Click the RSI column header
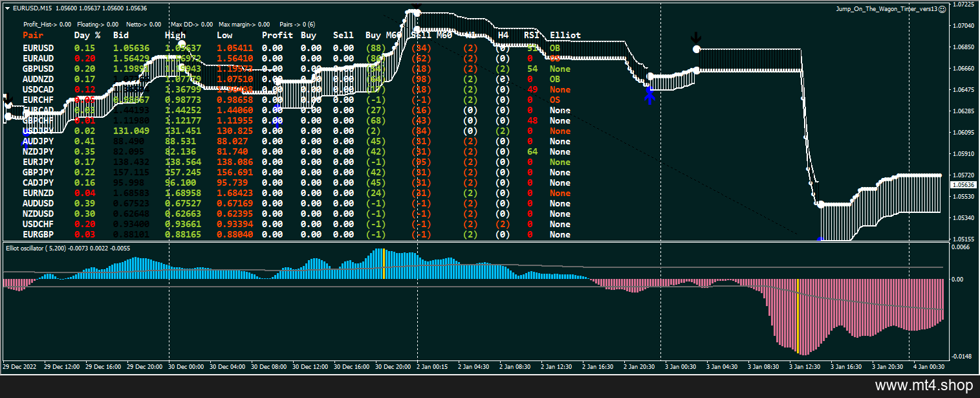The image size is (980, 398). [532, 36]
